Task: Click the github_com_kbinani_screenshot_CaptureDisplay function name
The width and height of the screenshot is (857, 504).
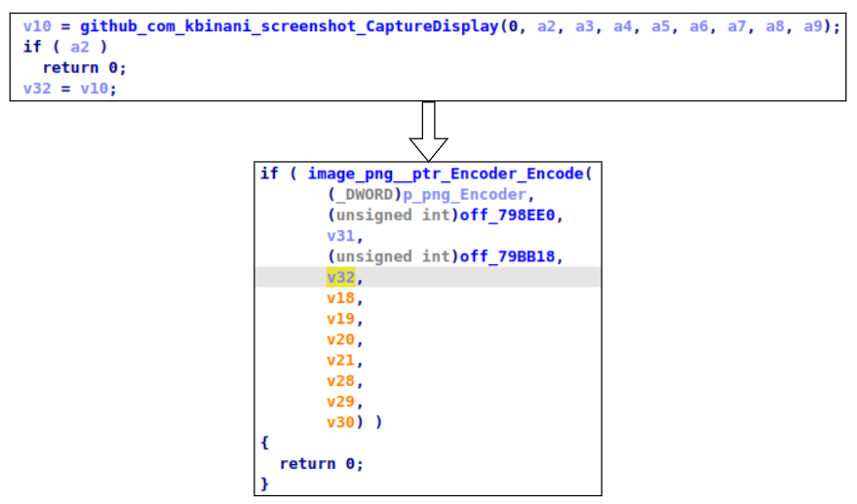Action: pyautogui.click(x=289, y=25)
